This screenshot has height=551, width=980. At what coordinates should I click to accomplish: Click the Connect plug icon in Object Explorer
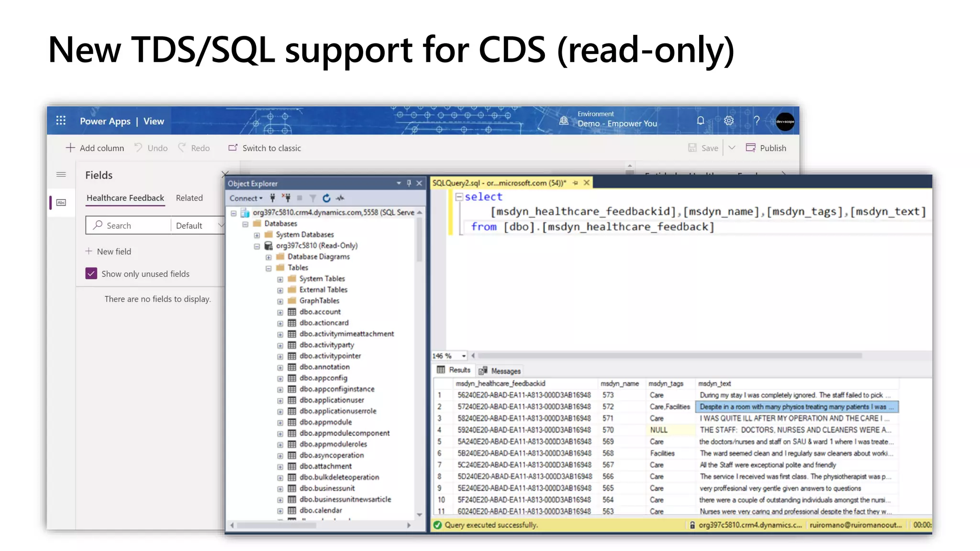pos(273,198)
